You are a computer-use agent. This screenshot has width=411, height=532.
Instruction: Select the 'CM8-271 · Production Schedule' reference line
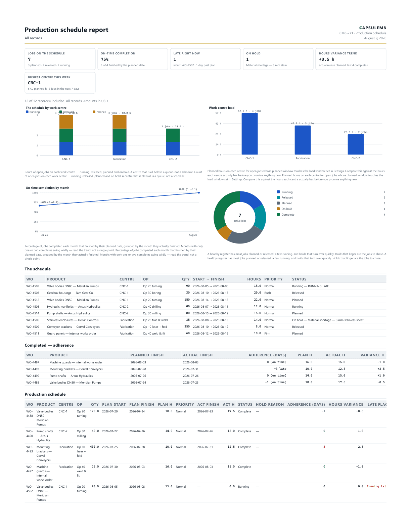(363, 33)
